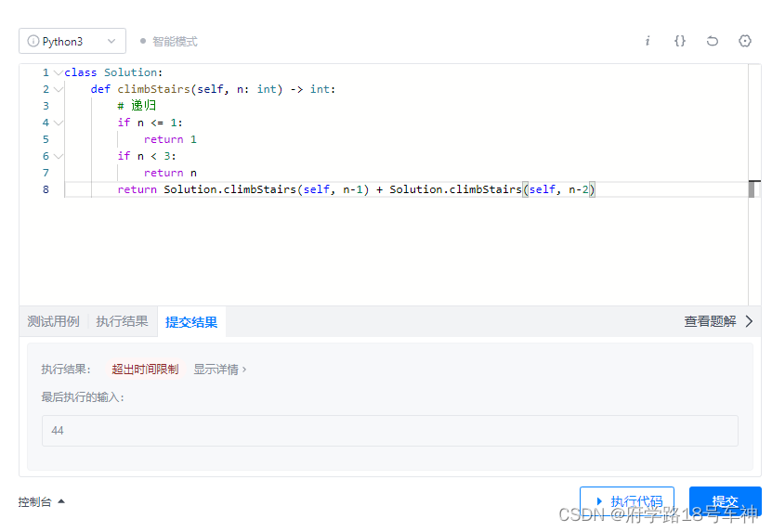Click the last executed input field showing 44

coord(390,431)
